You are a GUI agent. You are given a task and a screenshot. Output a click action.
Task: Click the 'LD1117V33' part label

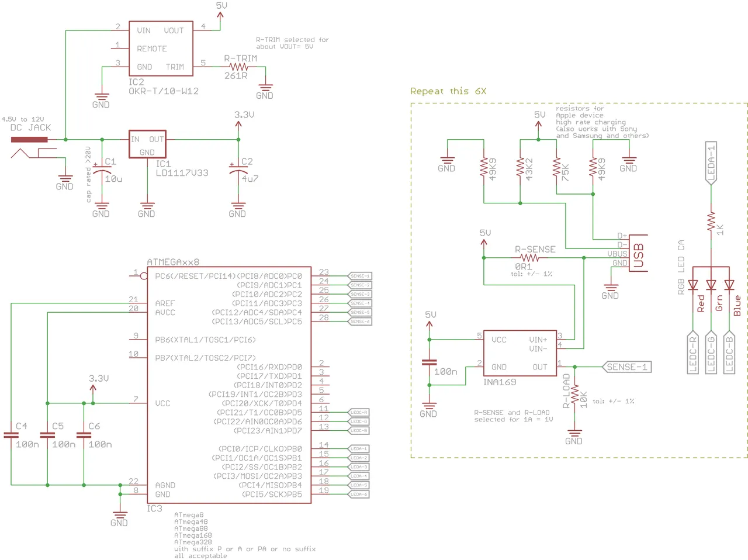182,173
